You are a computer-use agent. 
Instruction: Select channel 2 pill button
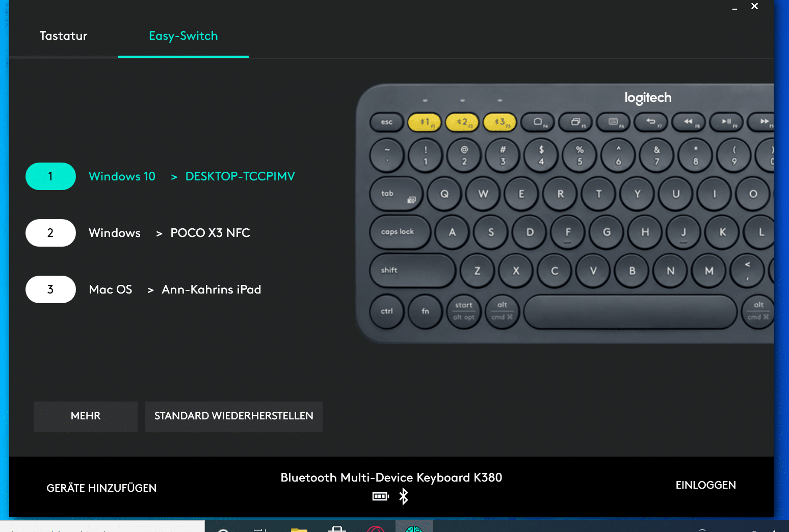pyautogui.click(x=50, y=233)
